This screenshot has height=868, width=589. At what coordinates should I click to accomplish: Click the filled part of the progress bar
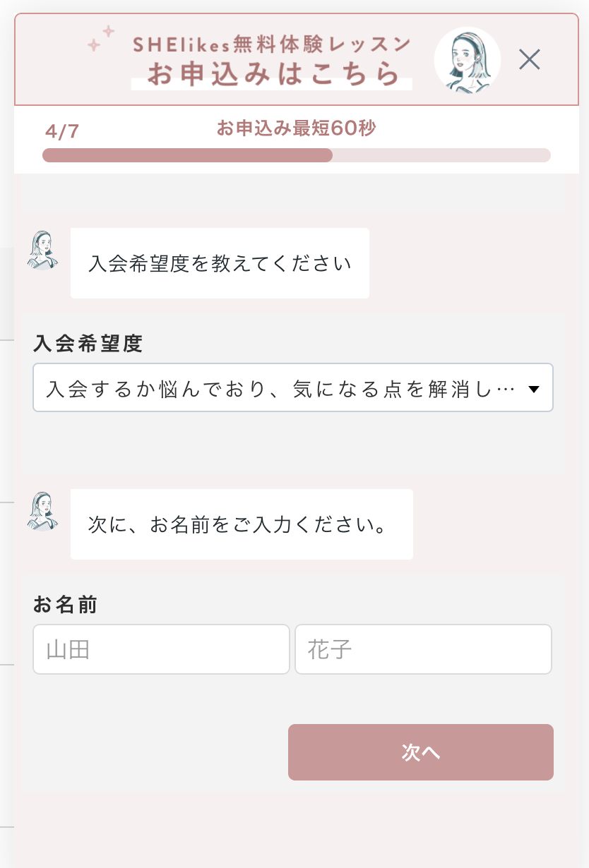[187, 155]
